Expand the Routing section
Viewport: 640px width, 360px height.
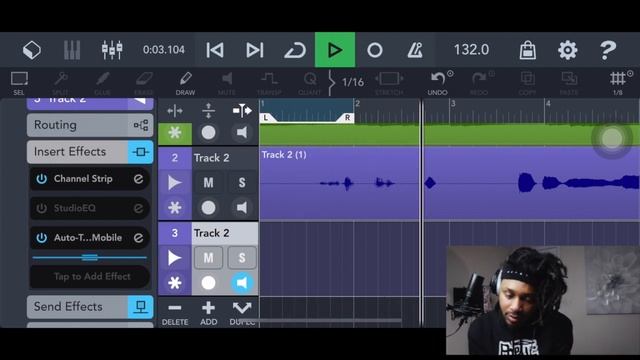[x=90, y=125]
